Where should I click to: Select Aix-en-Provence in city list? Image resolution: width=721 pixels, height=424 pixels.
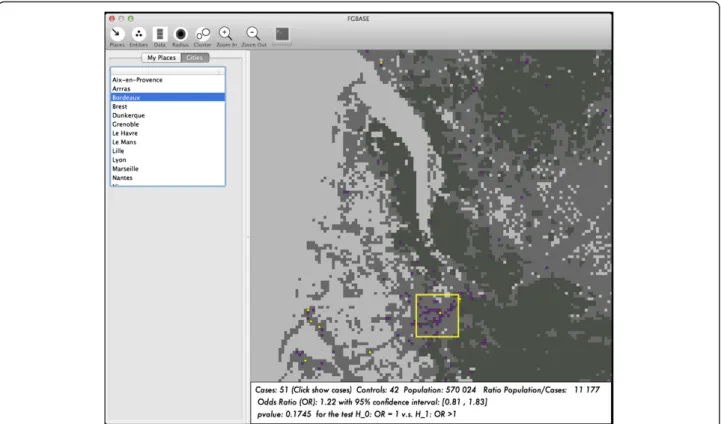click(168, 80)
